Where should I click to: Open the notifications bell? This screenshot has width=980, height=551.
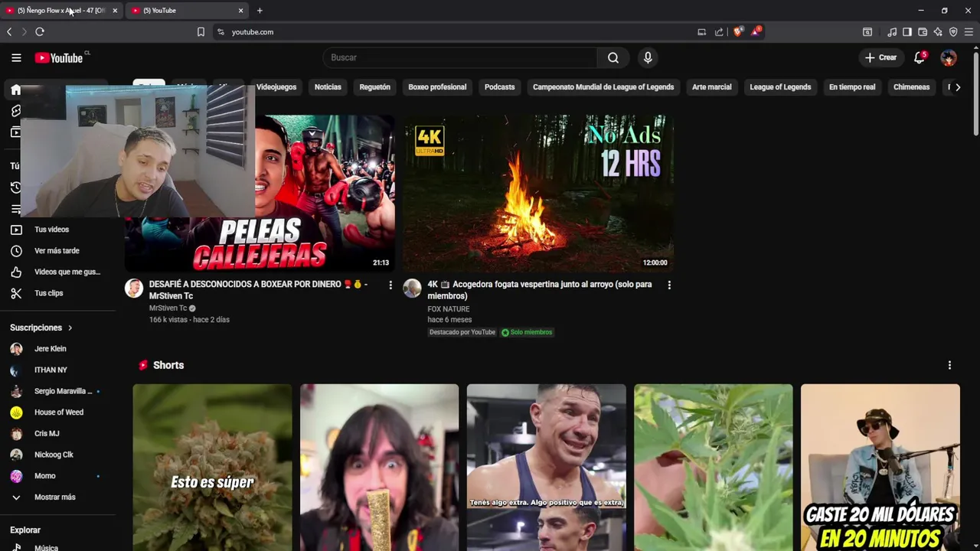[x=920, y=57]
